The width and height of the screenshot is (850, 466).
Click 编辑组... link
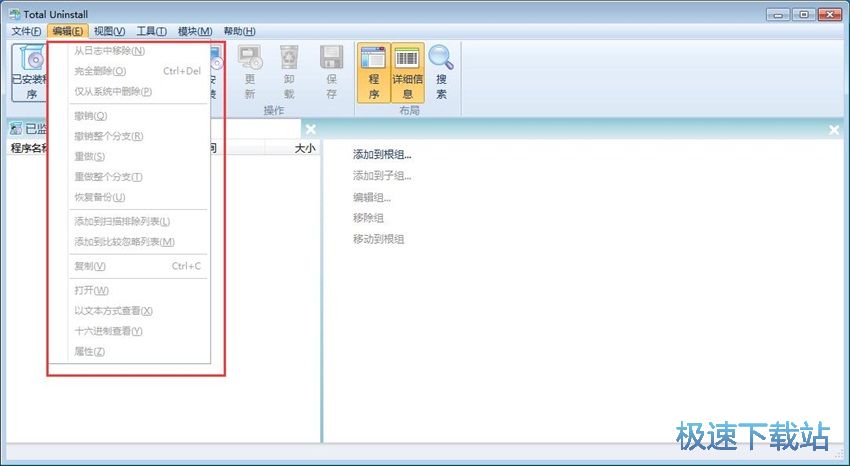[x=372, y=198]
